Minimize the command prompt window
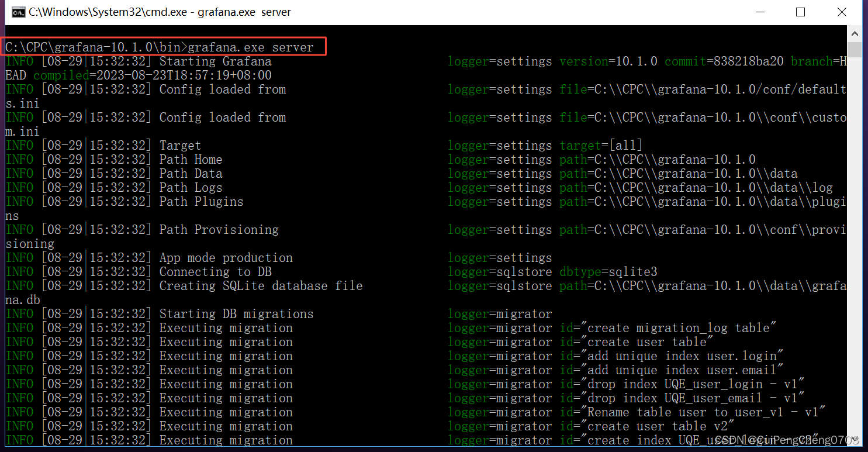The image size is (868, 452). click(760, 12)
